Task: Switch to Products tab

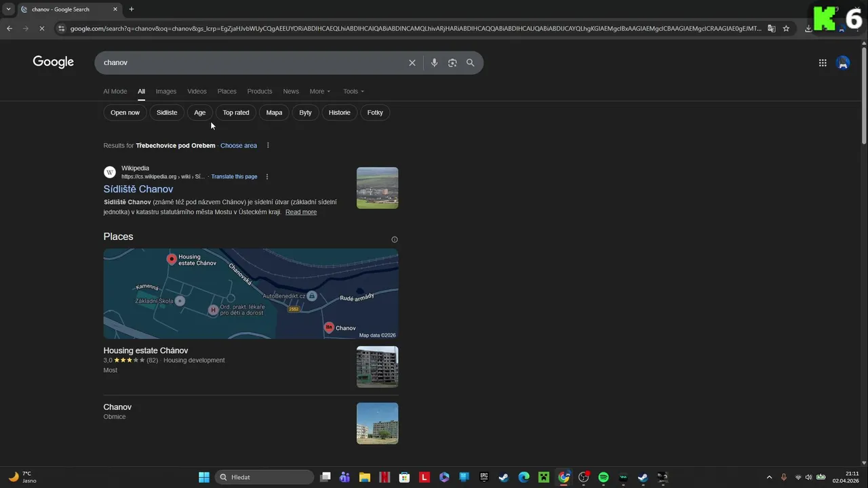Action: coord(260,91)
